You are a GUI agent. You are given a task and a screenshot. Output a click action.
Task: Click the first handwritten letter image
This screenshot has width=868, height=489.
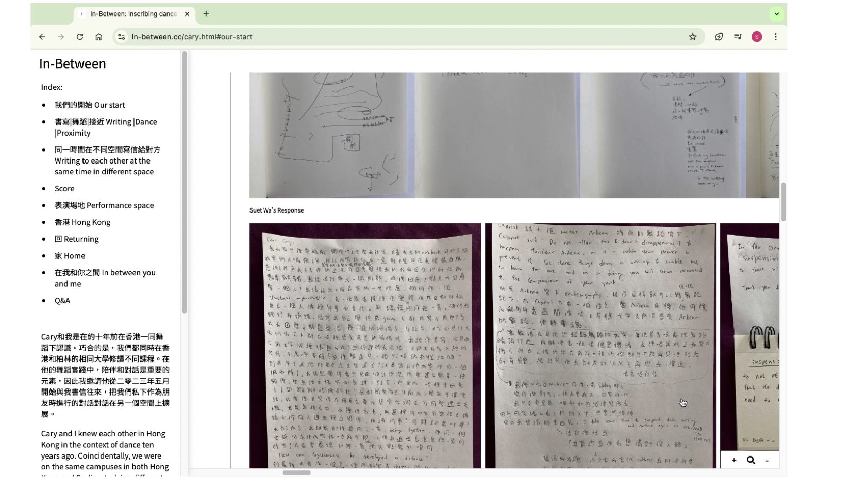(x=365, y=346)
